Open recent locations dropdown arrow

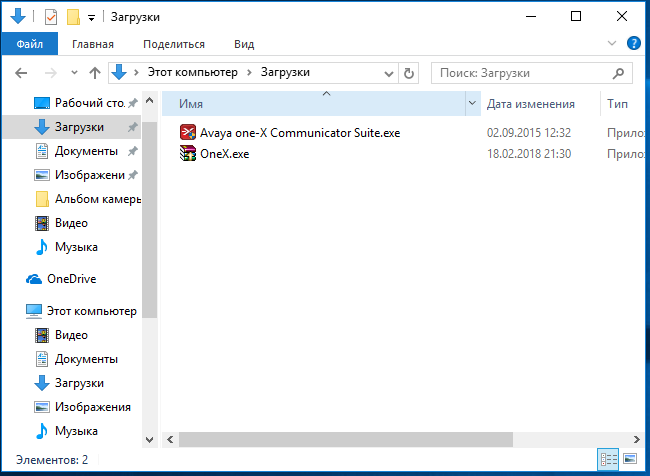coord(74,72)
